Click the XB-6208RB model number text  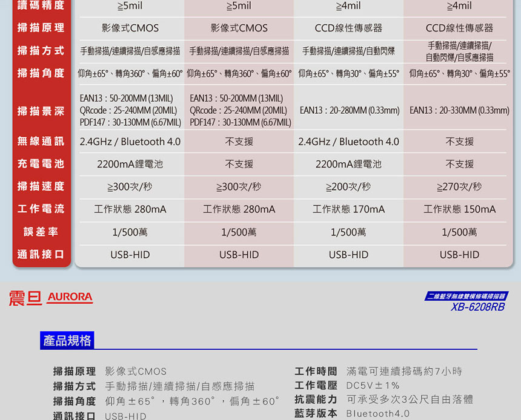point(477,307)
